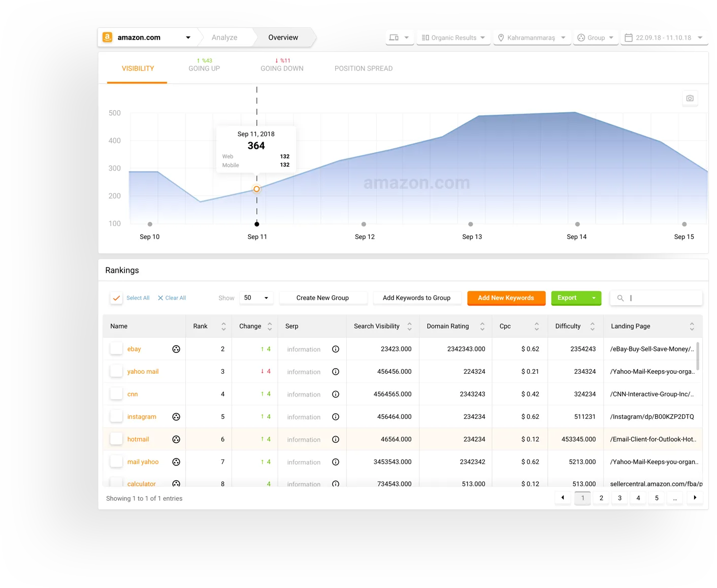This screenshot has height=588, width=717.
Task: Click the highlighted Sep 11 data point
Action: click(x=256, y=189)
